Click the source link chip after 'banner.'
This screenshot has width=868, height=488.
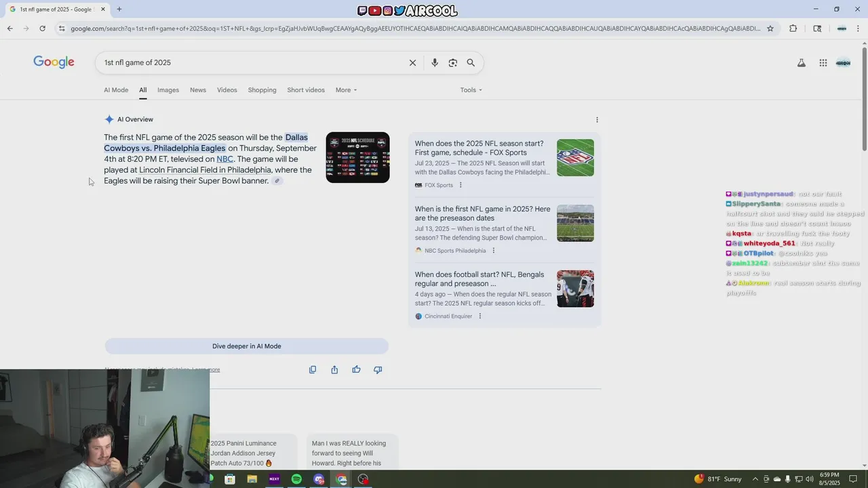coord(277,181)
